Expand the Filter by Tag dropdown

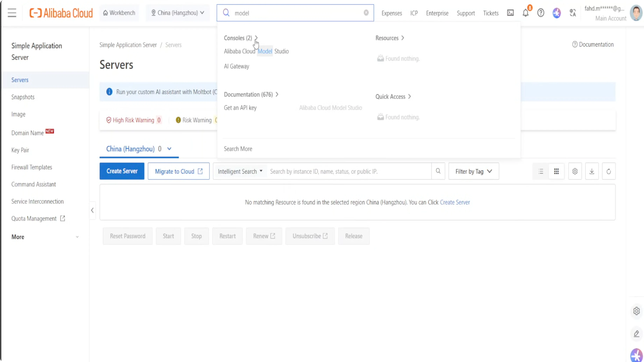(x=474, y=171)
